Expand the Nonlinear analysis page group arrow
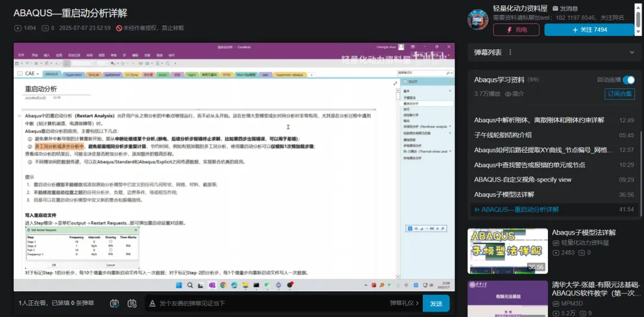Viewport: 644px width, 317px height. pos(451,127)
